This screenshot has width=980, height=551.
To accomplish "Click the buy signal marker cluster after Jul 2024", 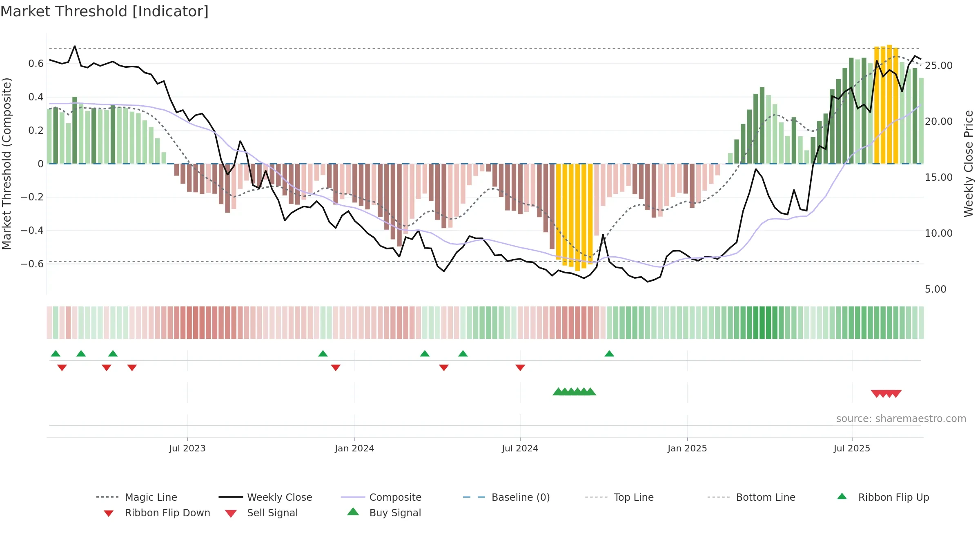I will (x=574, y=391).
